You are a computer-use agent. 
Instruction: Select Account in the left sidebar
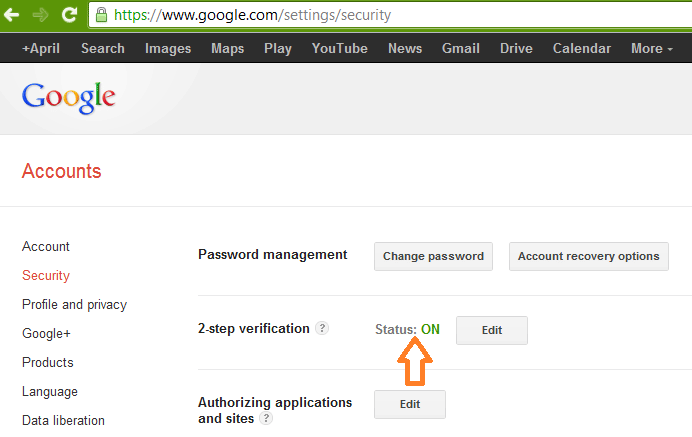pos(46,246)
